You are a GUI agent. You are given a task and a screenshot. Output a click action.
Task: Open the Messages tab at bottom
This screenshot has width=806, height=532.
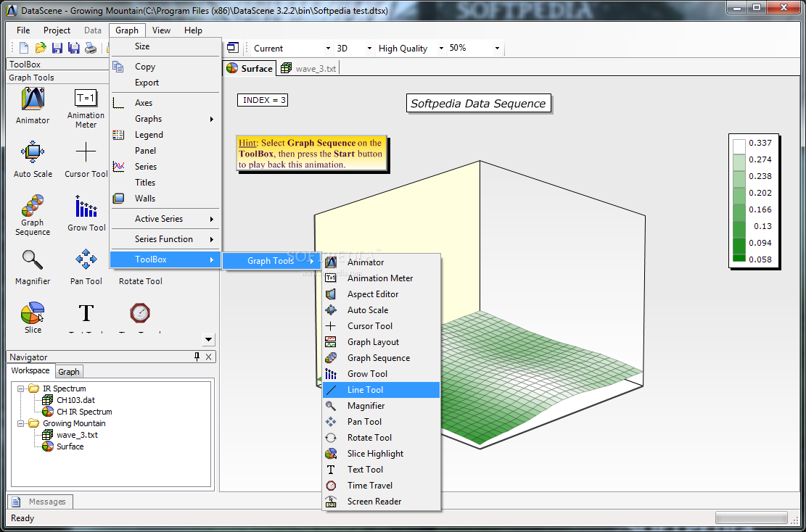40,502
